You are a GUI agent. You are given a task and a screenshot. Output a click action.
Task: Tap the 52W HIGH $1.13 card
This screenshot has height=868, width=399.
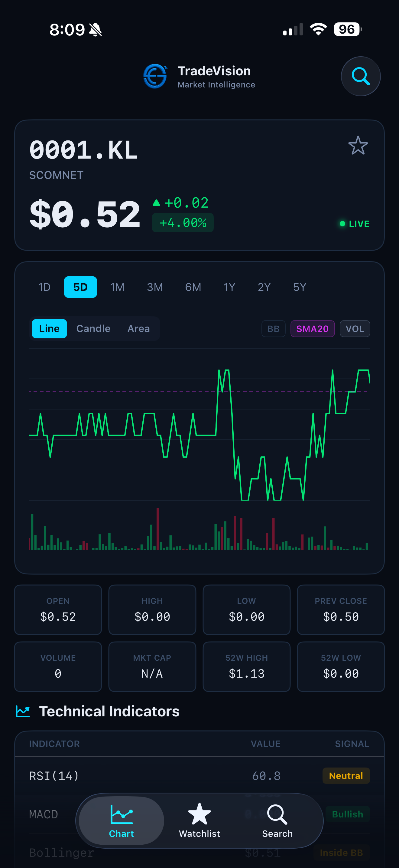tap(247, 667)
